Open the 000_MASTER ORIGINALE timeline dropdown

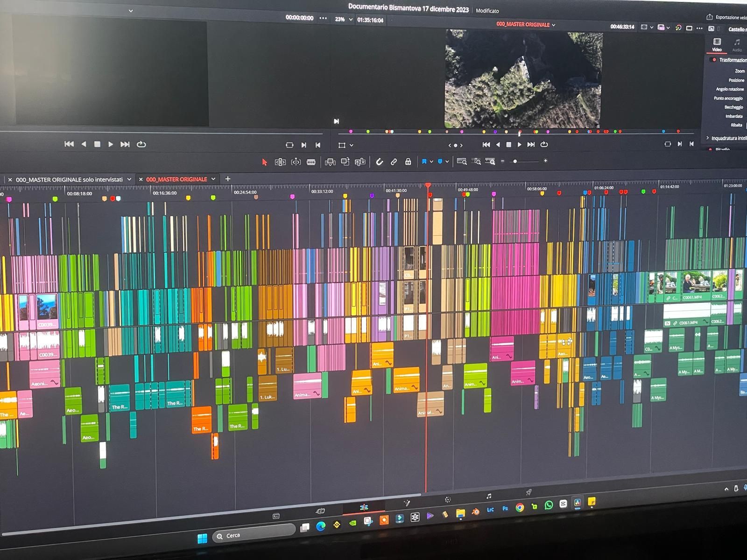554,25
